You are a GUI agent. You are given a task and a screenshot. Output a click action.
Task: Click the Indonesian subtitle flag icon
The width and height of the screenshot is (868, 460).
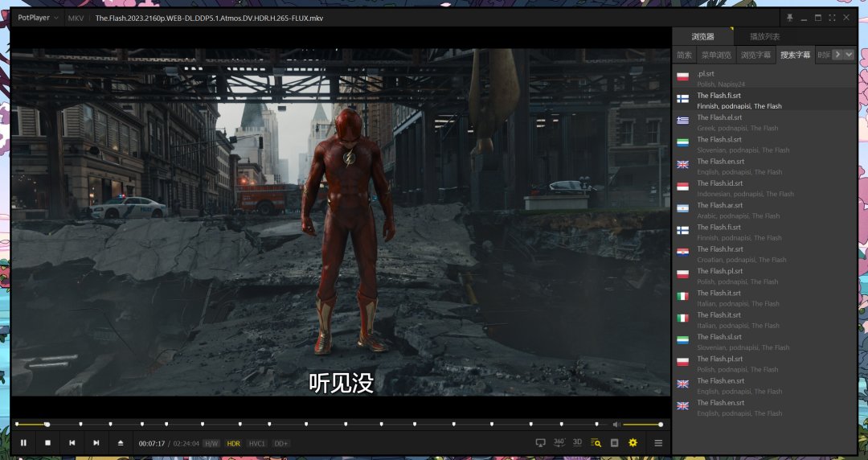coord(682,187)
